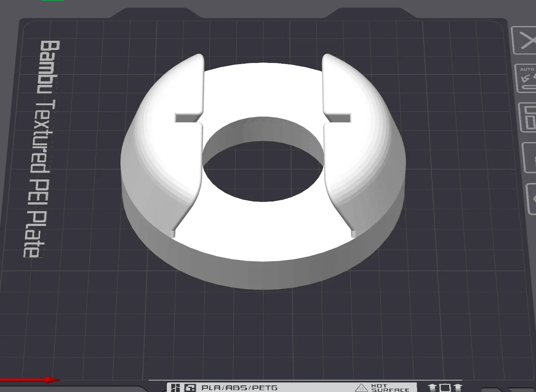Click the arrange objects icon beside the plate
536x392 pixels.
tap(528, 118)
